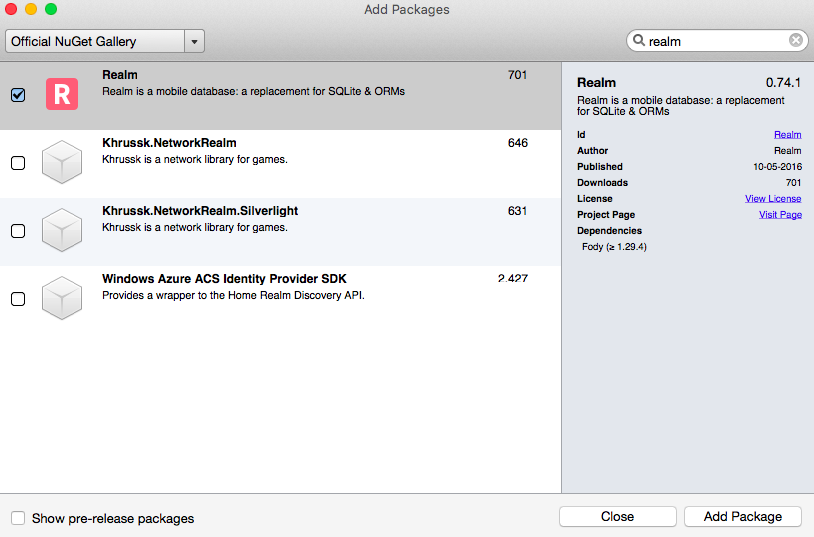Check the Khrussk.NetworkRealm.Silverlight checkbox
Screen dimensions: 814x537
coord(18,231)
